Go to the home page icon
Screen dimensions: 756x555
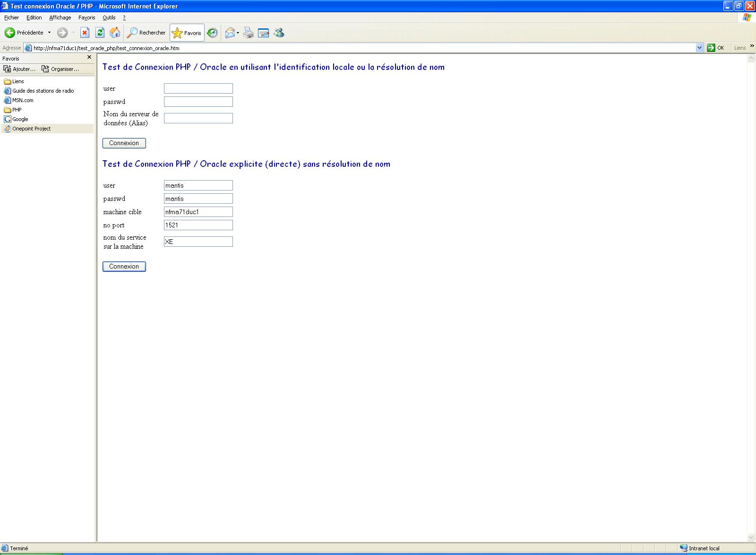point(115,33)
